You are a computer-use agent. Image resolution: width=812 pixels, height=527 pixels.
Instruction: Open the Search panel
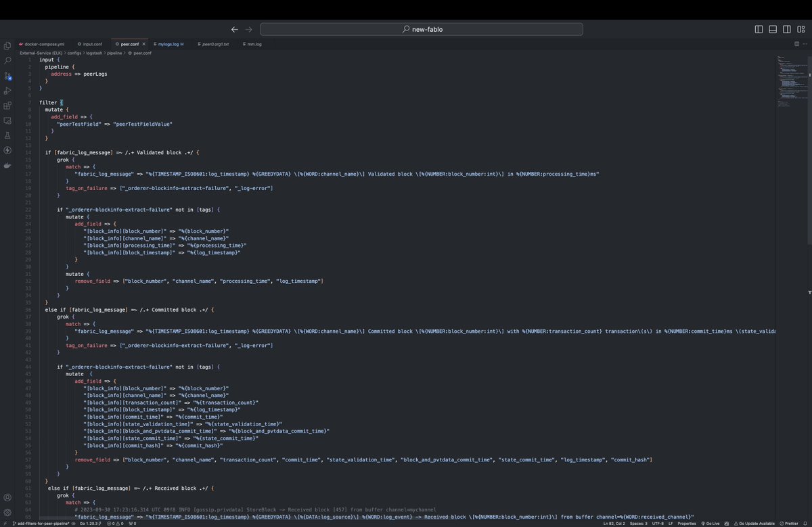[x=8, y=61]
